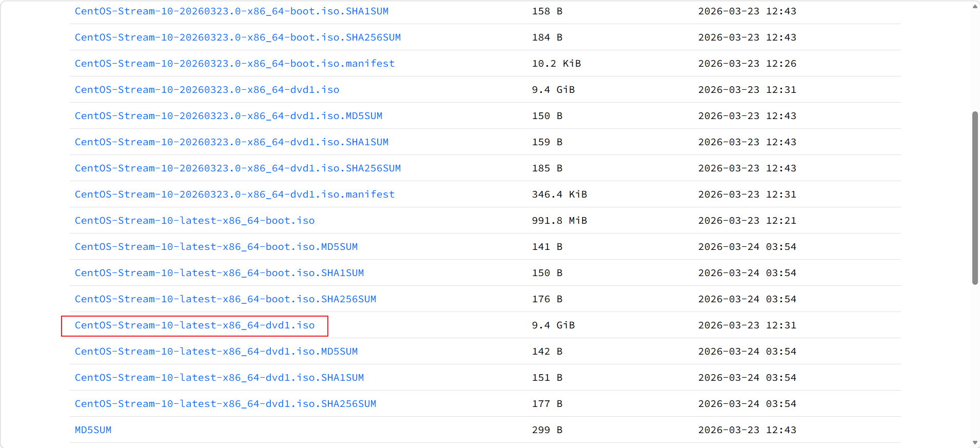
Task: Download CentOS-Stream-10-latest-x86_64-dvd1.iso
Action: click(x=194, y=325)
